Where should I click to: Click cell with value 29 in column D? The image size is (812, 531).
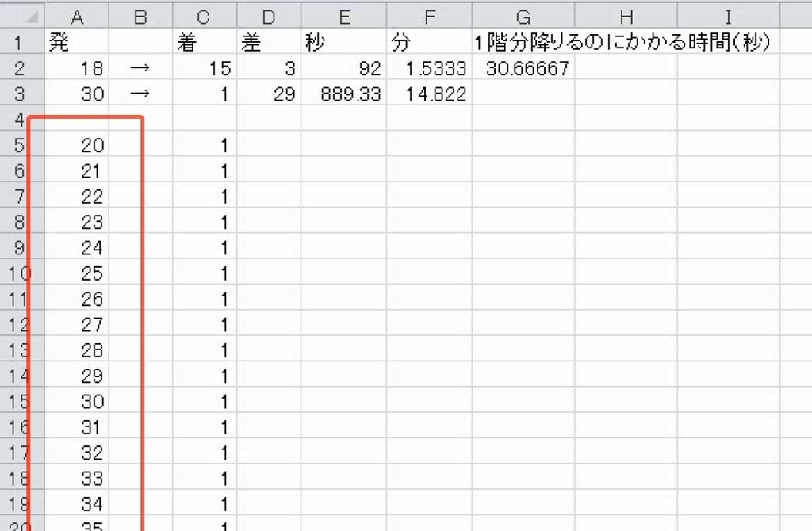tap(269, 94)
